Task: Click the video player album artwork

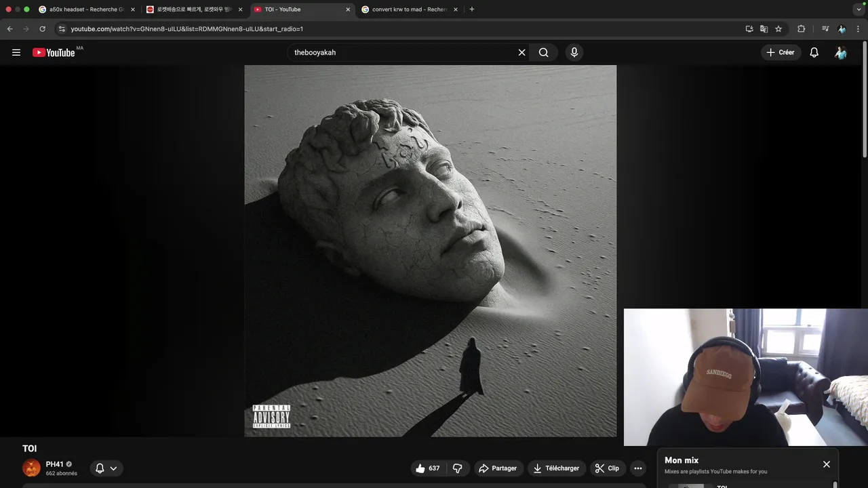Action: (x=431, y=251)
